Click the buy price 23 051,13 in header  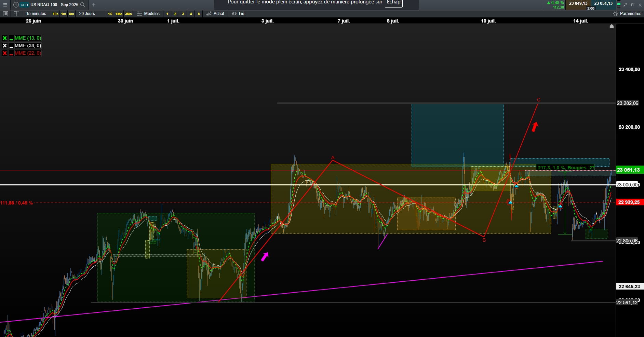[603, 3]
